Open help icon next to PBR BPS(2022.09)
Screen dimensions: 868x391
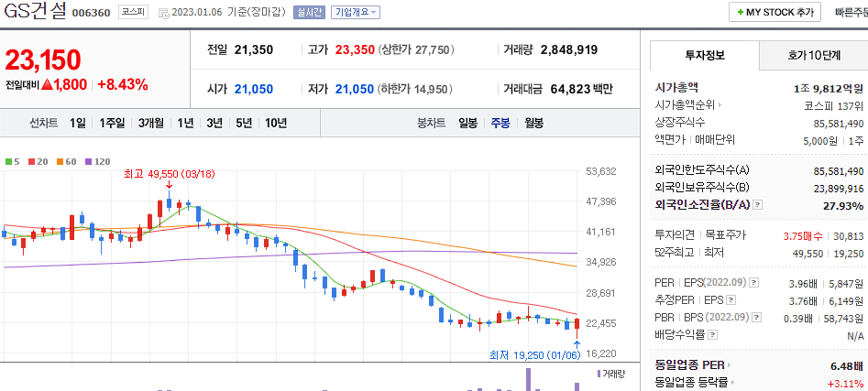click(757, 318)
